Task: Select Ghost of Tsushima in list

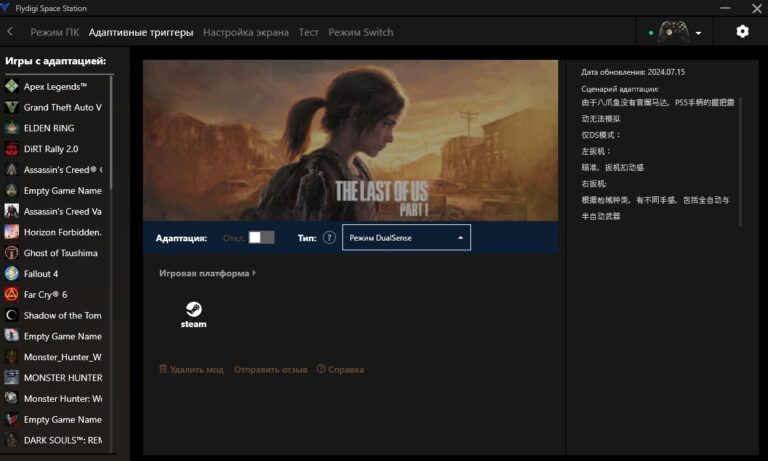Action: (x=61, y=253)
